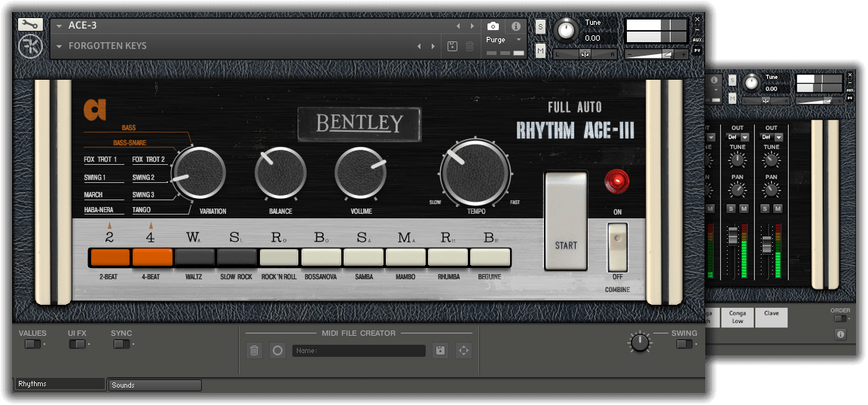This screenshot has width=868, height=405.
Task: Flip the ON/OFF COMBINE switch
Action: point(617,248)
